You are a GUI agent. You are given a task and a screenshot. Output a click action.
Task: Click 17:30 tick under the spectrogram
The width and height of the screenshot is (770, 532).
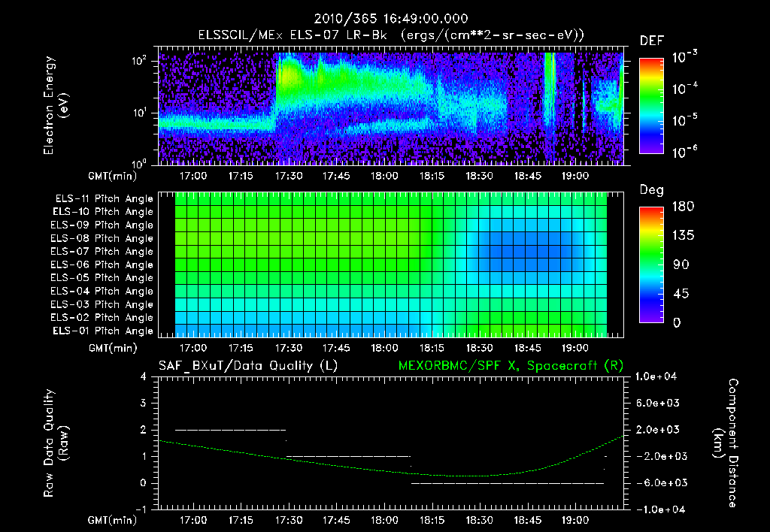click(x=289, y=176)
